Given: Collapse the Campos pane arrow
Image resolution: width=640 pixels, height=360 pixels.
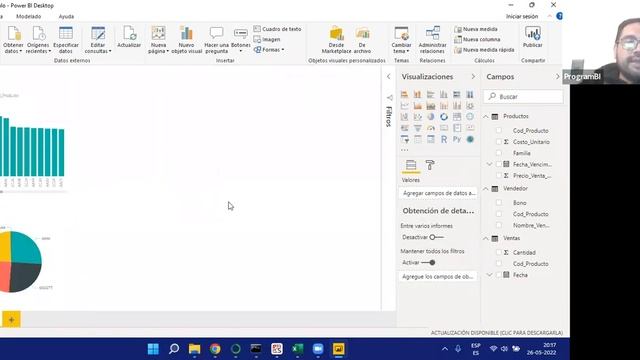Looking at the screenshot, I should coord(557,77).
